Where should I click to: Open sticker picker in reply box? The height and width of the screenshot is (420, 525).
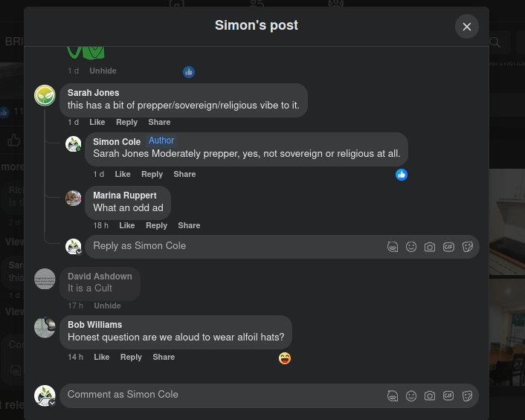point(468,247)
